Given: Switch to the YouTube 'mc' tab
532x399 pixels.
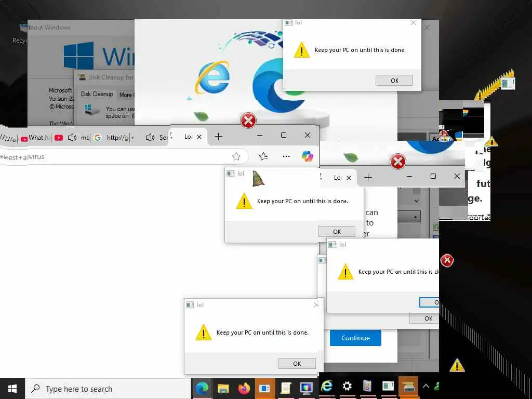Looking at the screenshot, I should [72, 137].
